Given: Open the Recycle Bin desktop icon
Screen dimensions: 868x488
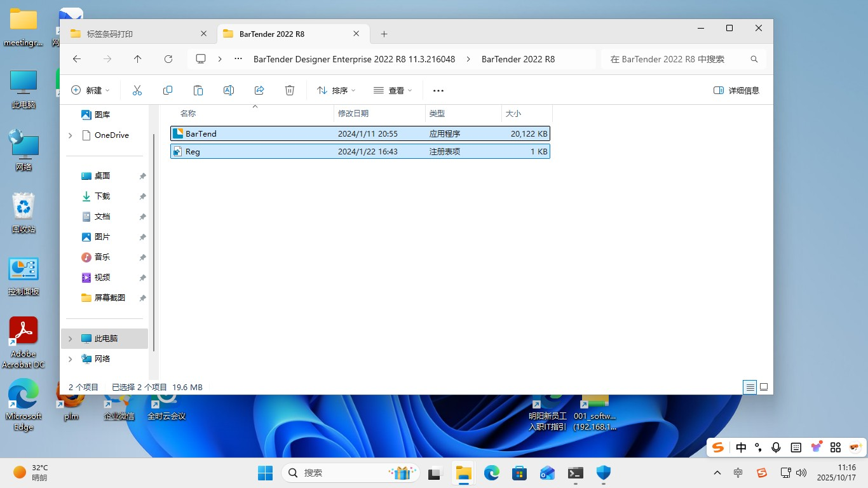Looking at the screenshot, I should pyautogui.click(x=24, y=212).
